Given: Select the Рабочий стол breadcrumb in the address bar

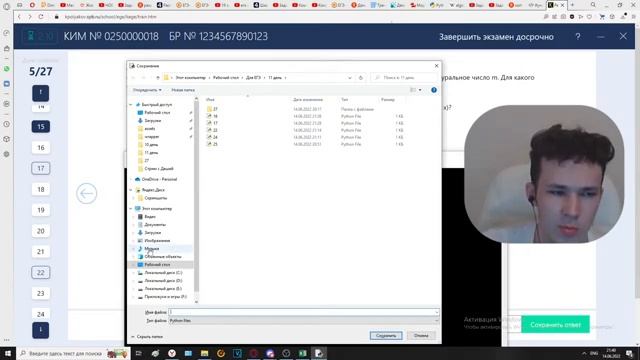Looking at the screenshot, I should tap(226, 78).
